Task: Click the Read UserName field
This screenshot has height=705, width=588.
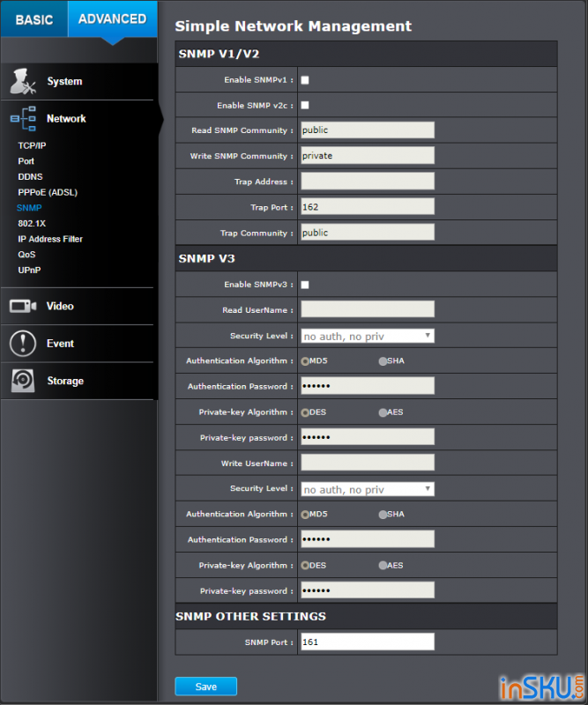Action: pos(368,309)
